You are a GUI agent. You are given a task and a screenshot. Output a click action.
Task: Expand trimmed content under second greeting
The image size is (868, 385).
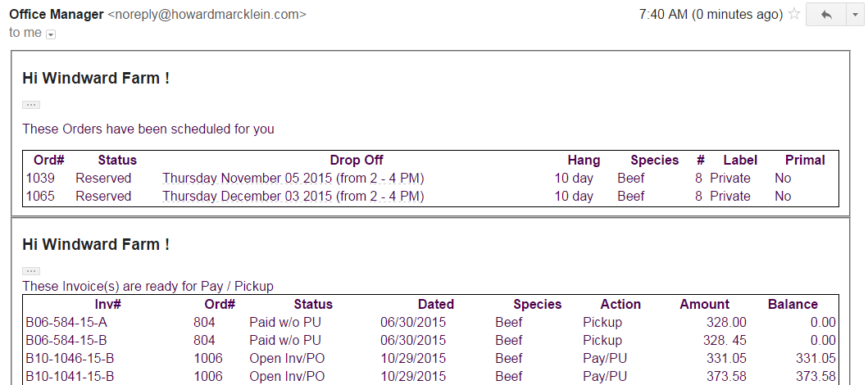pos(31,270)
